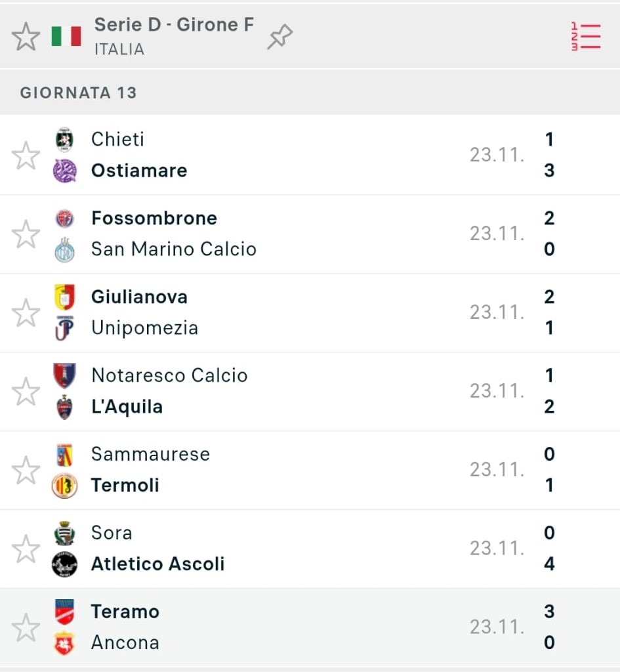Click the Termoli team badge
This screenshot has height=672, width=620.
tap(64, 486)
